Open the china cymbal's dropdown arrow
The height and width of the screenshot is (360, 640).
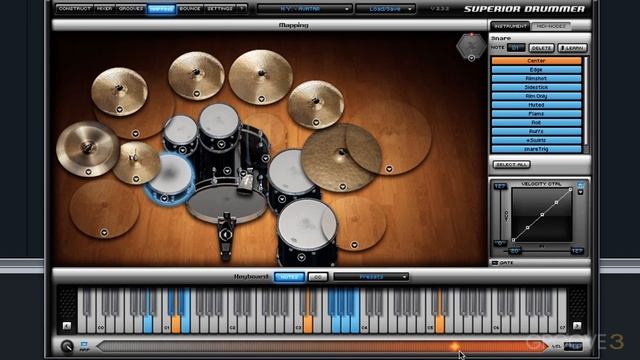[88, 172]
